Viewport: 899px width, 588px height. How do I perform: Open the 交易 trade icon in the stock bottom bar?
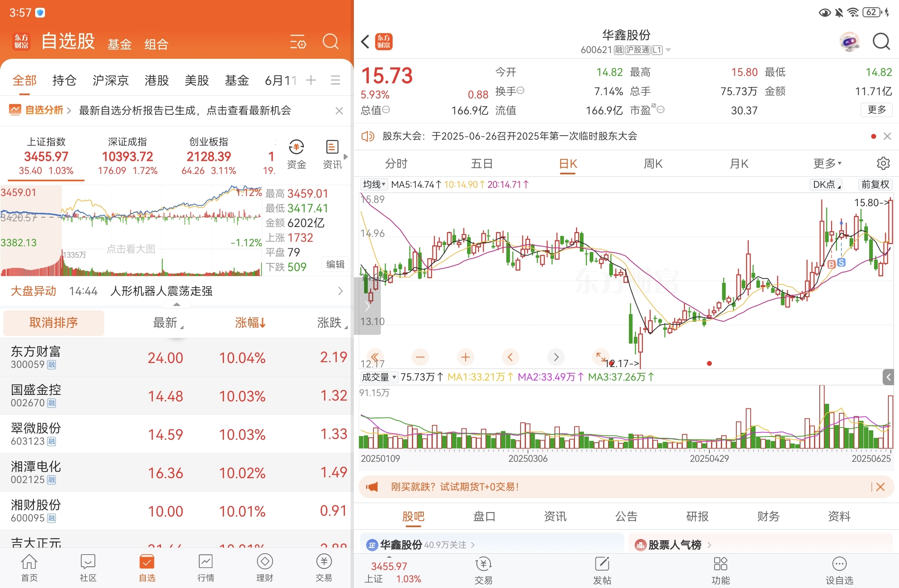pos(483,570)
